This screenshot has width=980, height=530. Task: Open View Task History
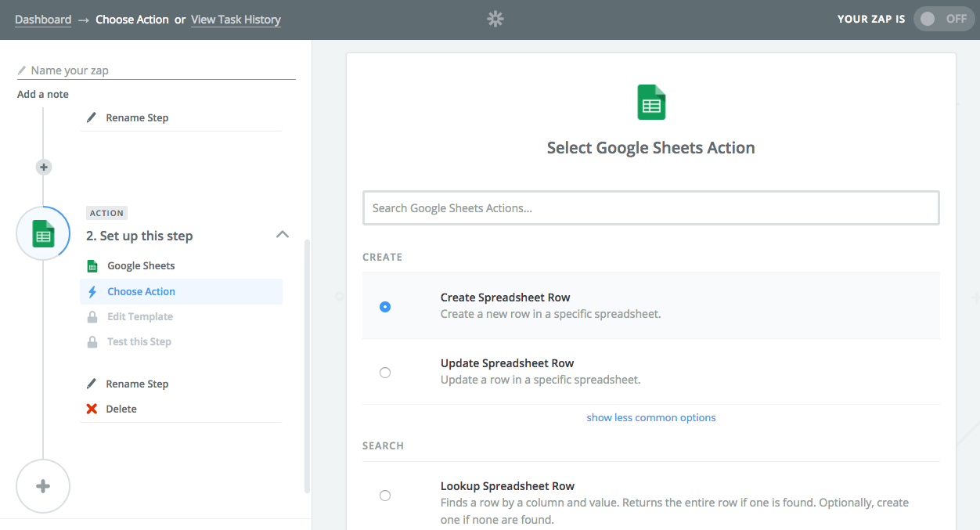[x=236, y=19]
